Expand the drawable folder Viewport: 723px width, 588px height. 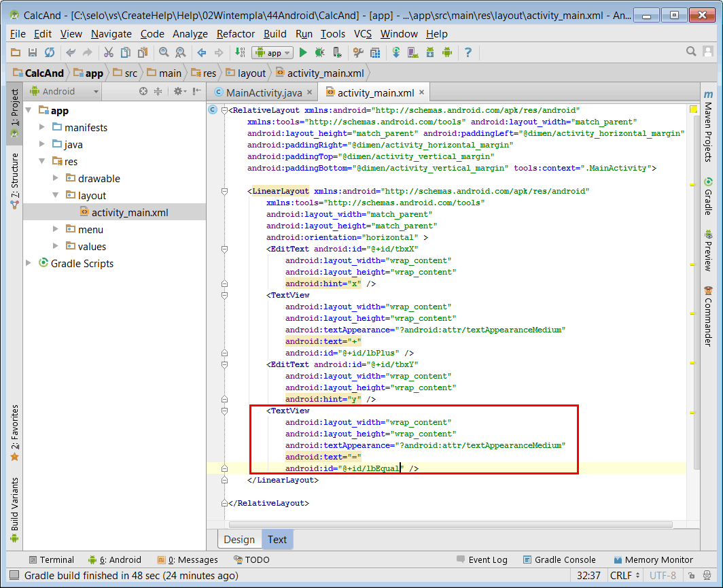pos(55,178)
